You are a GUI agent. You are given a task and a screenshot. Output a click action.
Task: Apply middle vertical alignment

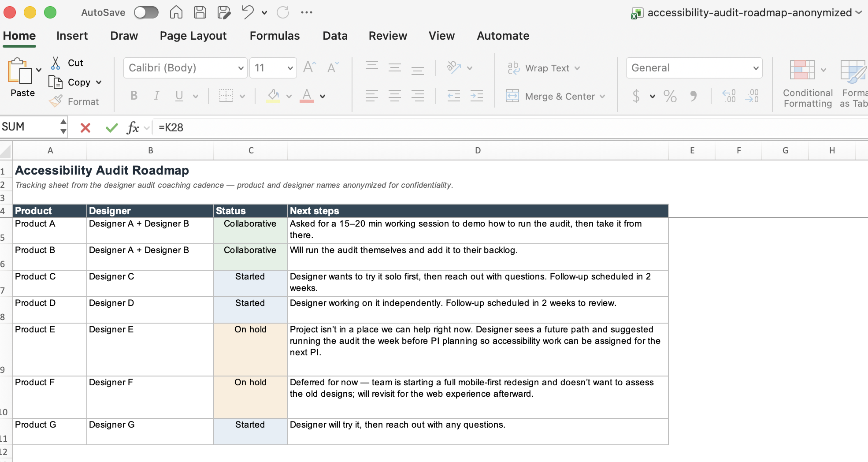[395, 67]
